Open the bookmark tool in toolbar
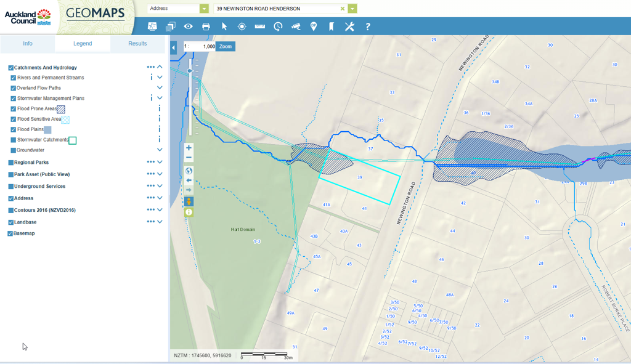This screenshot has height=364, width=631. [x=332, y=26]
